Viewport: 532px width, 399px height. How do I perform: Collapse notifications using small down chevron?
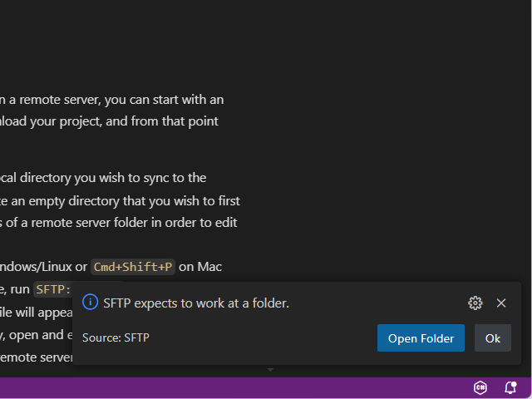pos(270,369)
